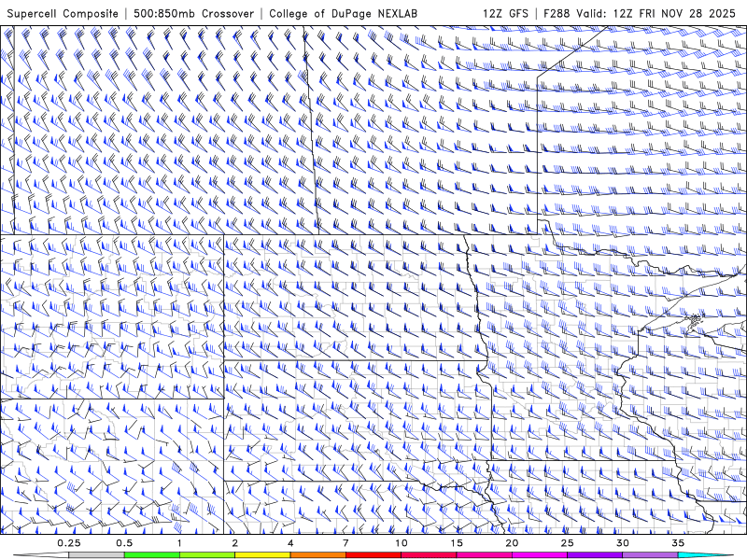Click the legend value 15
This screenshot has height=560, width=747.
tap(457, 543)
